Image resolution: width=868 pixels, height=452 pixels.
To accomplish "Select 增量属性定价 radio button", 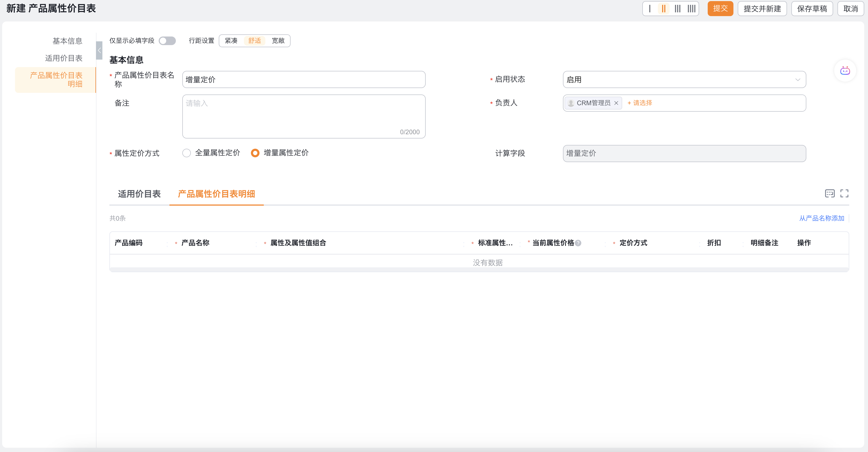I will click(x=255, y=153).
